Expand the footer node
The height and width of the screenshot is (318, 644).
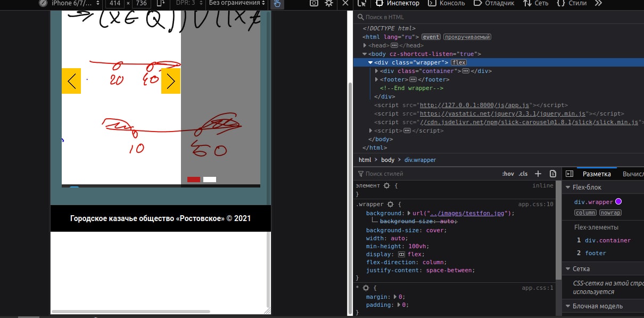(x=377, y=80)
